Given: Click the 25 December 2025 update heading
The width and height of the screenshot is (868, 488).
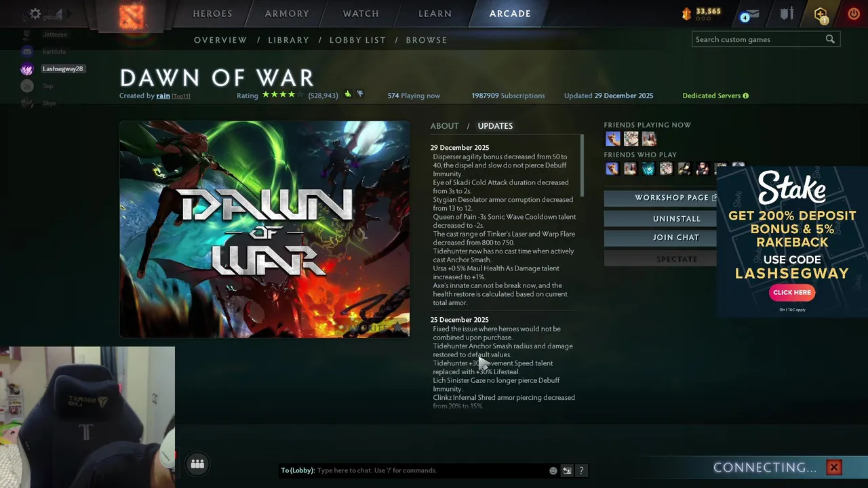Looking at the screenshot, I should (x=459, y=320).
